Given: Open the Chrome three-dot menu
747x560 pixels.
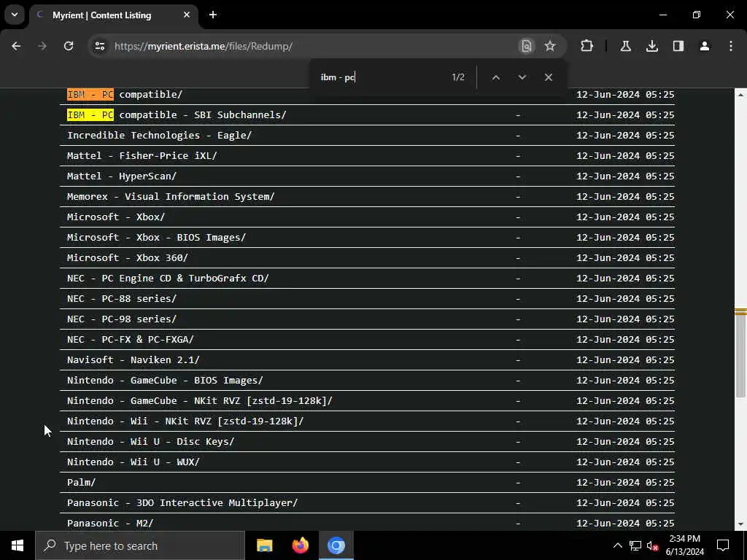Looking at the screenshot, I should [731, 46].
